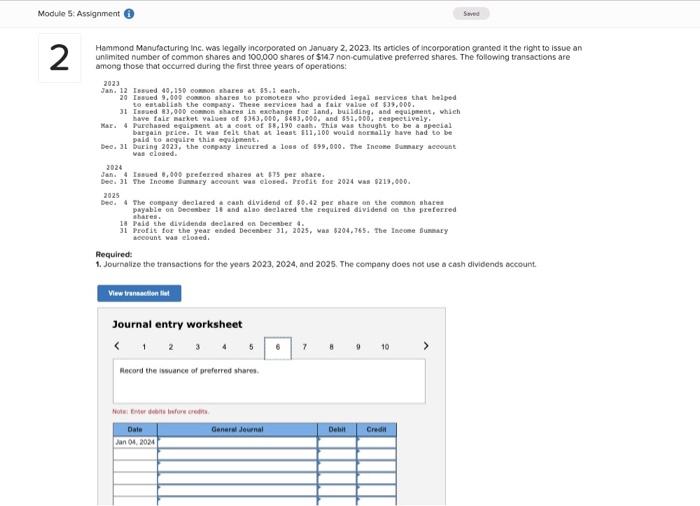Click the Debit field on the third journal row
The height and width of the screenshot is (506, 700).
point(337,466)
